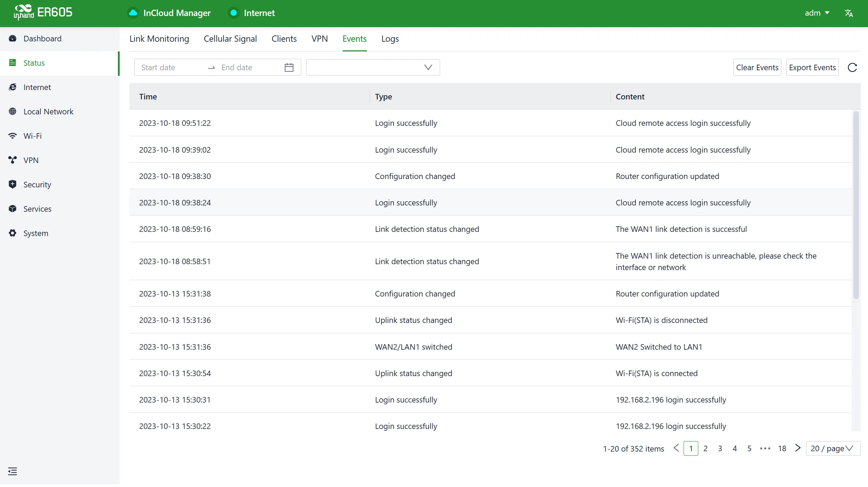Switch language with the translate icon

coord(849,13)
